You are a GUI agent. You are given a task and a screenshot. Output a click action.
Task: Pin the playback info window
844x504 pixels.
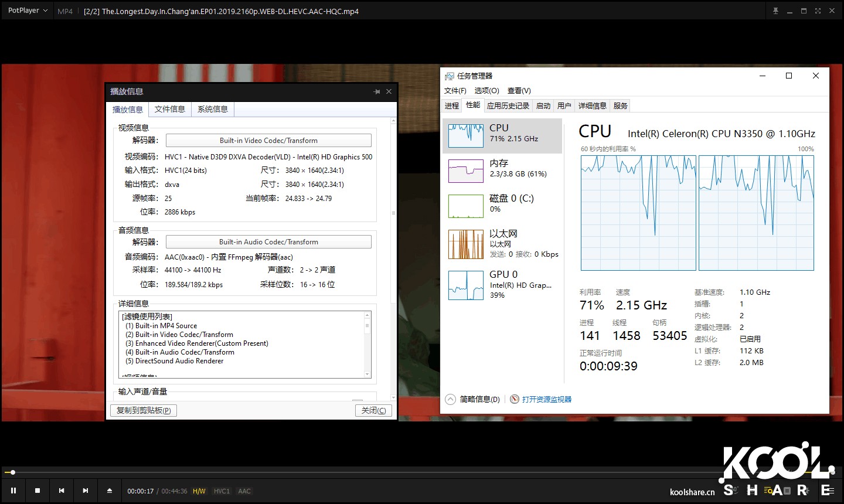tap(376, 91)
